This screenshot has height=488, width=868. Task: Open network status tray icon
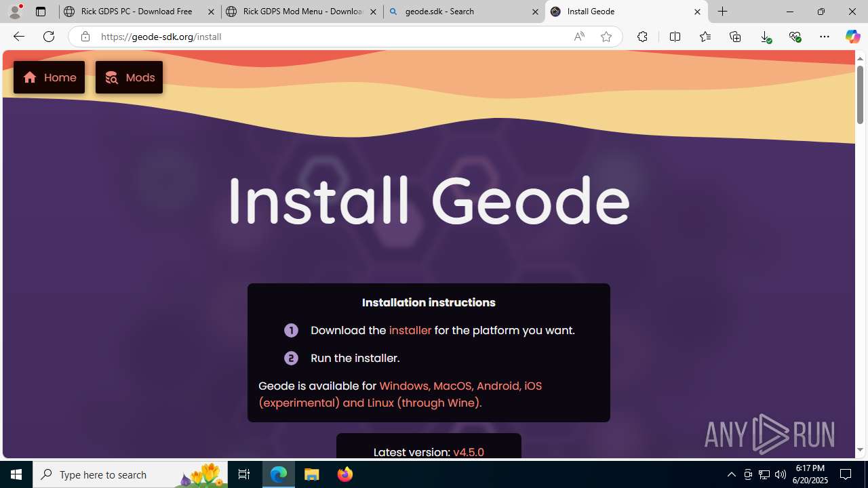click(x=764, y=474)
